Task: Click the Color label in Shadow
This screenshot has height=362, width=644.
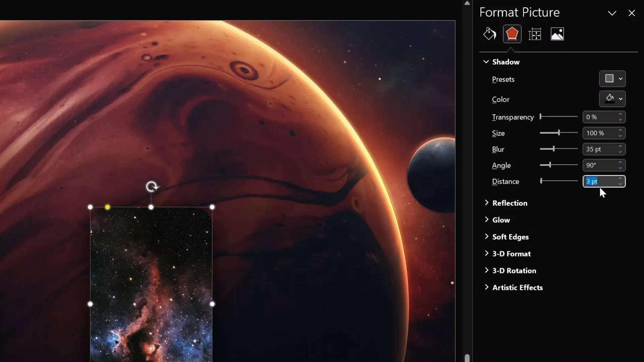Action: (500, 99)
